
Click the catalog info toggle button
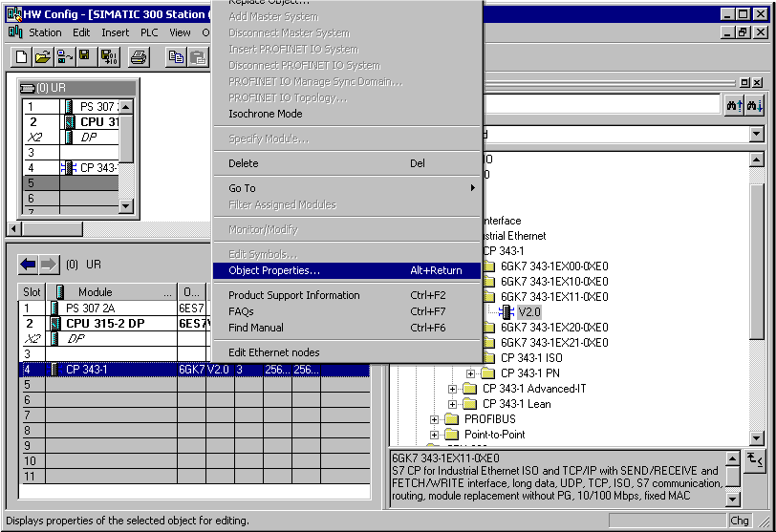tap(755, 460)
